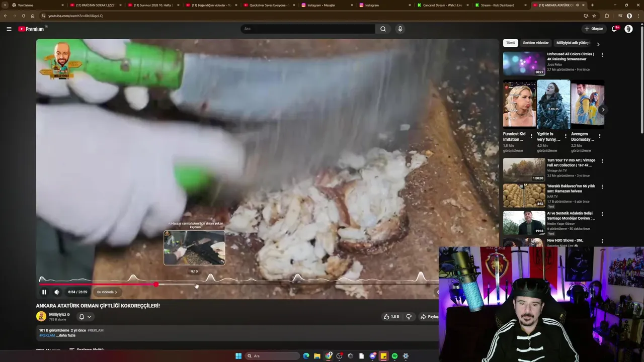The width and height of the screenshot is (644, 362).
Task: Open Settings gear on taskbar
Action: [406, 356]
